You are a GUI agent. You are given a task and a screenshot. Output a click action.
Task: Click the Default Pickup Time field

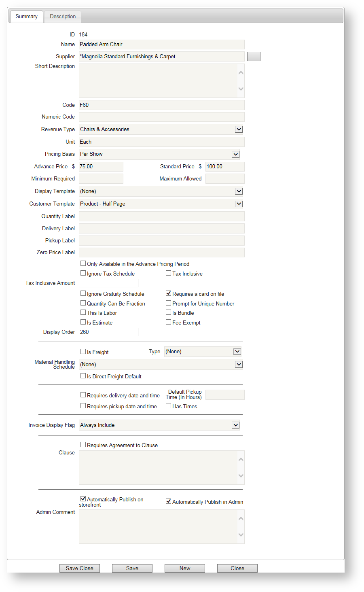[225, 395]
